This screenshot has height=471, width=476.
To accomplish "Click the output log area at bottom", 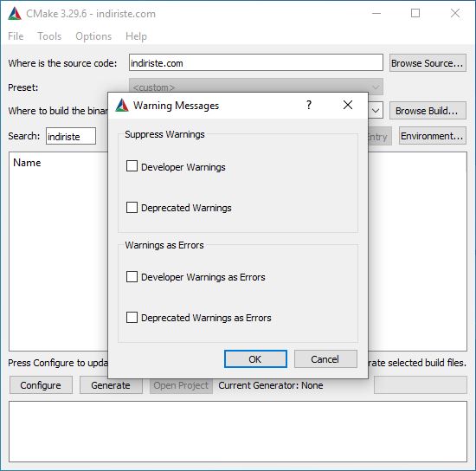I will (x=238, y=431).
